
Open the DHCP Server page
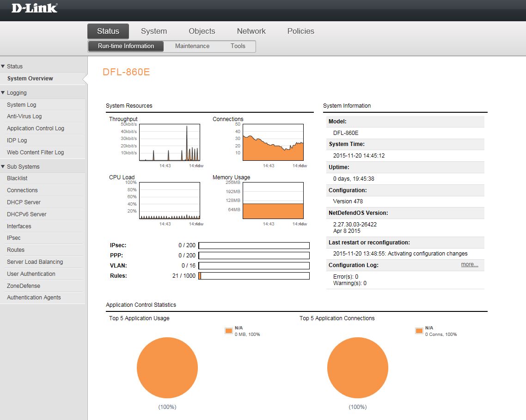point(24,202)
